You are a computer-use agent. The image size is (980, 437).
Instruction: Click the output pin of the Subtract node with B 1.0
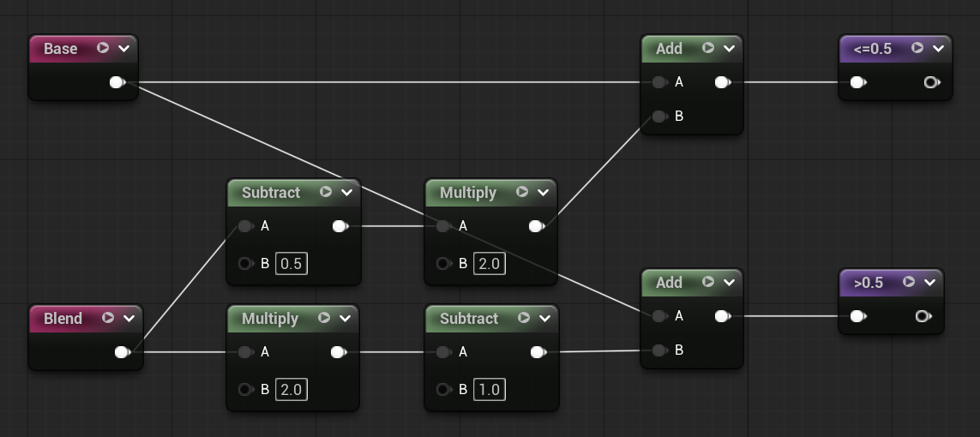pyautogui.click(x=538, y=352)
